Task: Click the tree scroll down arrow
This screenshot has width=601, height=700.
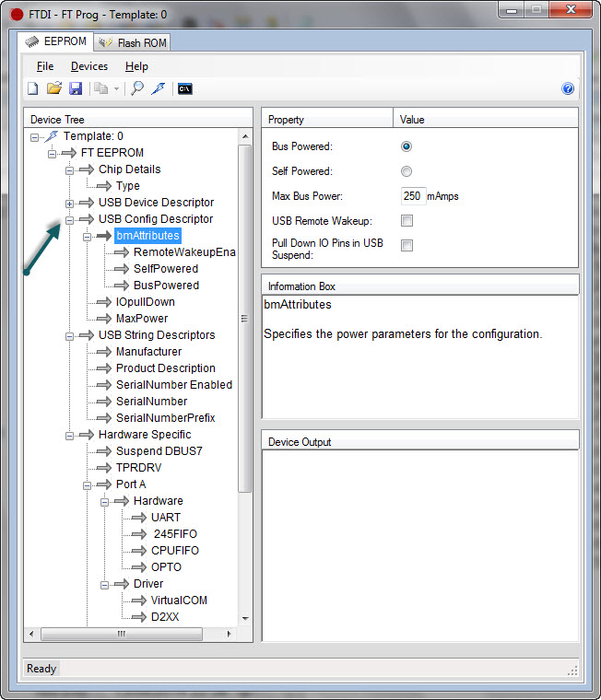Action: coord(245,618)
